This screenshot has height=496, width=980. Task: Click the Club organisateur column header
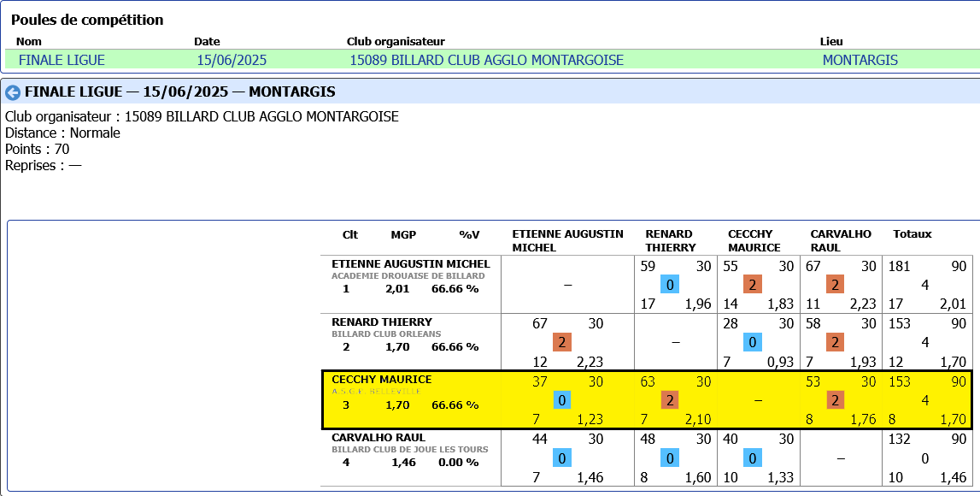tap(396, 41)
